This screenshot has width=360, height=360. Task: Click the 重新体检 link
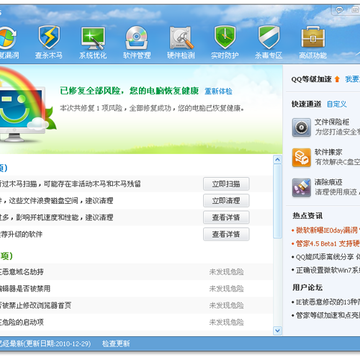coord(218,91)
